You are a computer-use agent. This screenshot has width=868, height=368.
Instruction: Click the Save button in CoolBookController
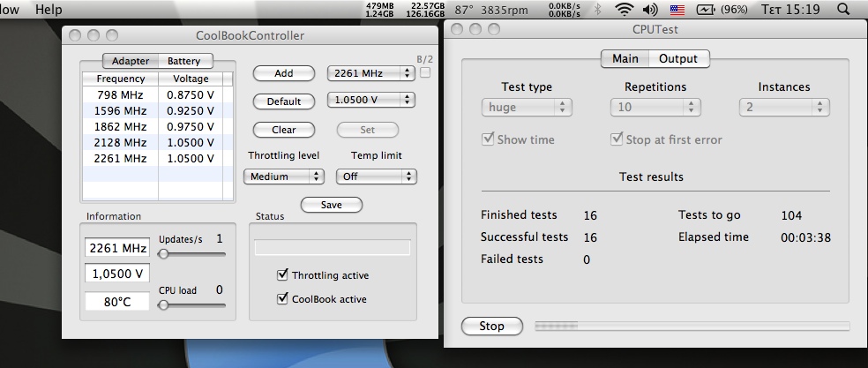pyautogui.click(x=331, y=205)
